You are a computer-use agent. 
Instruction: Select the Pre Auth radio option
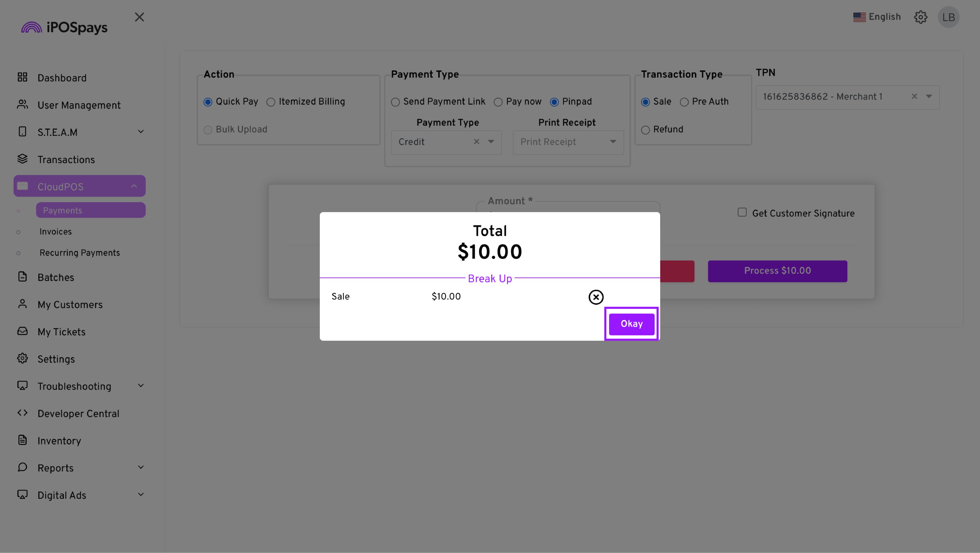(684, 102)
